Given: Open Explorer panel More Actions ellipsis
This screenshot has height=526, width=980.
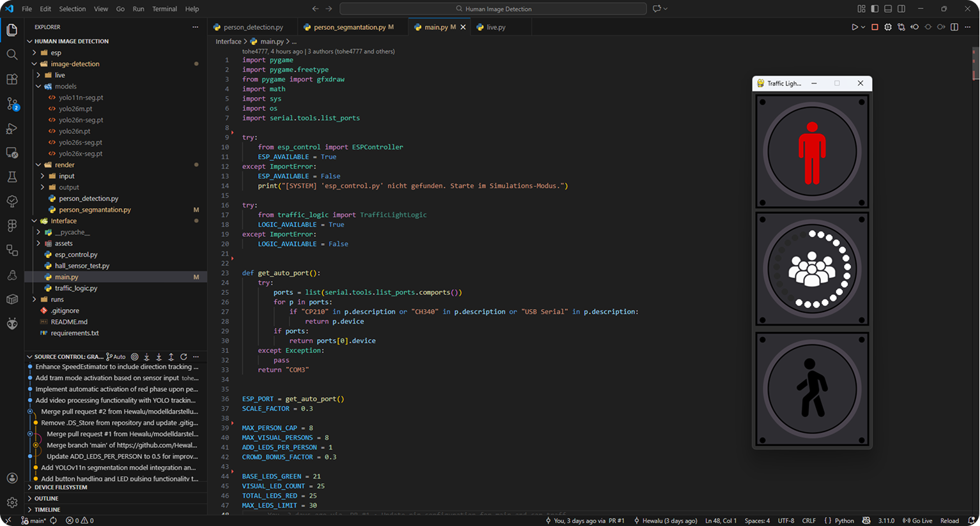Looking at the screenshot, I should point(195,27).
